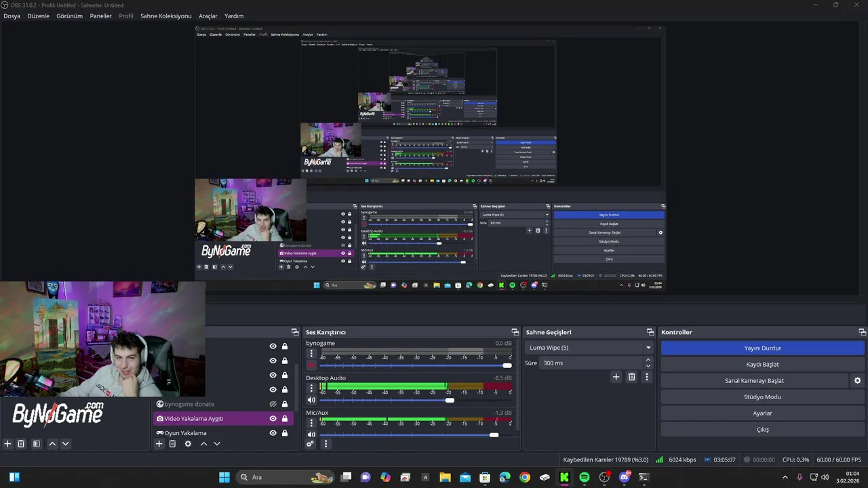Undock the Sahne Geçişleri panel
The image size is (868, 488).
click(x=650, y=332)
